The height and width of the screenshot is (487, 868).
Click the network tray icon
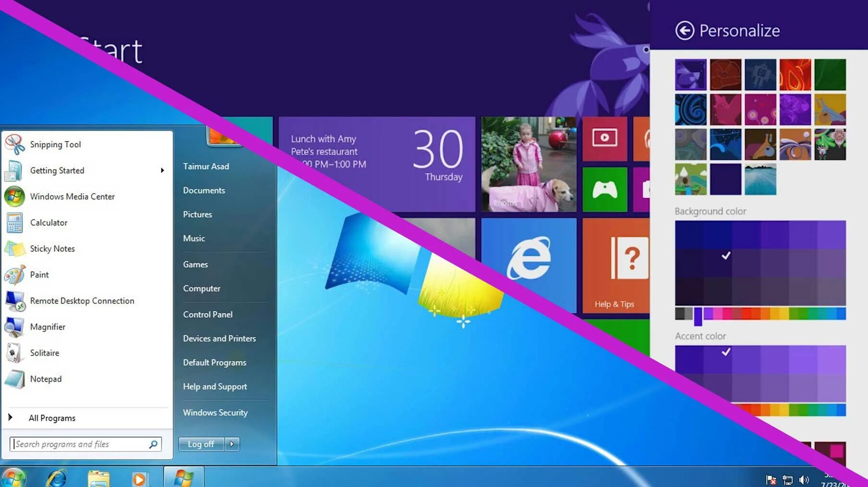click(x=788, y=479)
